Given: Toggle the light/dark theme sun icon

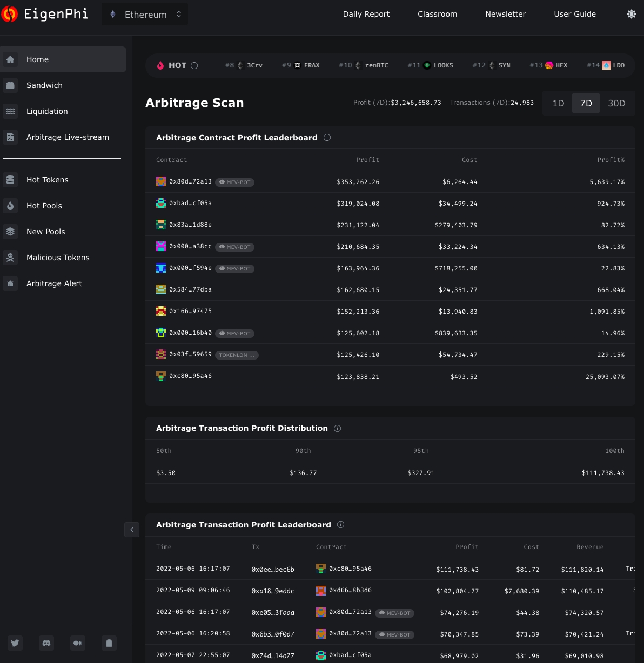Looking at the screenshot, I should click(x=631, y=14).
